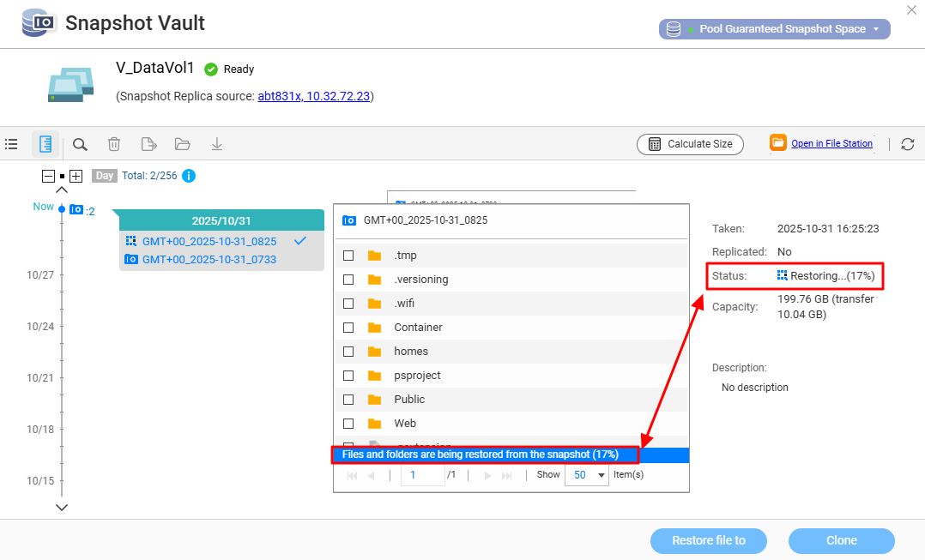The height and width of the screenshot is (560, 925).
Task: Click the blue info icon near Total
Action: click(x=189, y=176)
